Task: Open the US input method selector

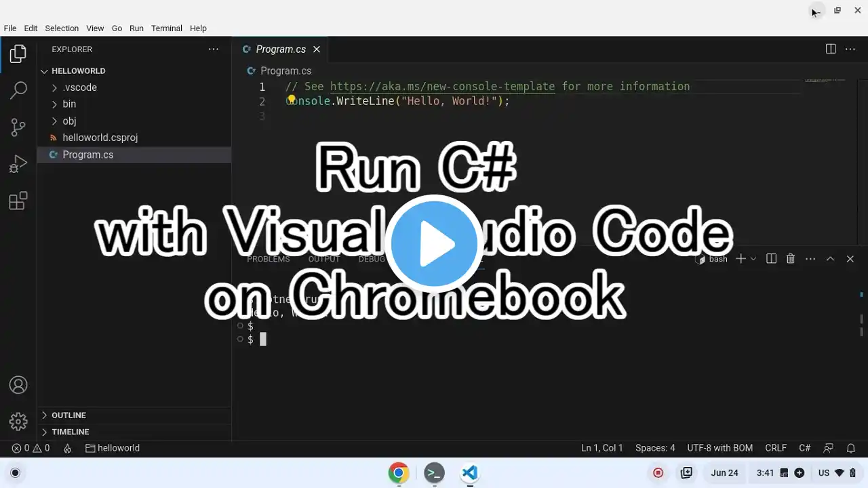Action: [x=824, y=473]
